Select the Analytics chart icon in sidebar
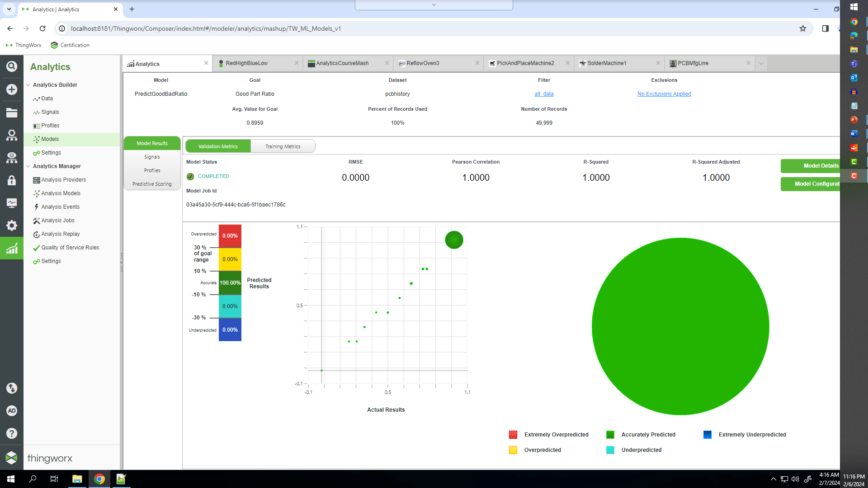Screen dimensions: 868x488 (11, 248)
